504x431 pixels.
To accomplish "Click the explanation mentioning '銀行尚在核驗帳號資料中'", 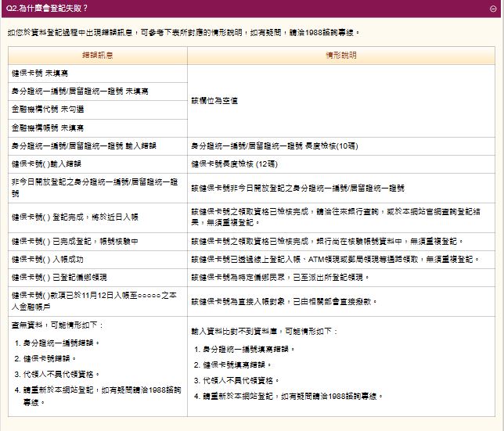I will pyautogui.click(x=341, y=242).
